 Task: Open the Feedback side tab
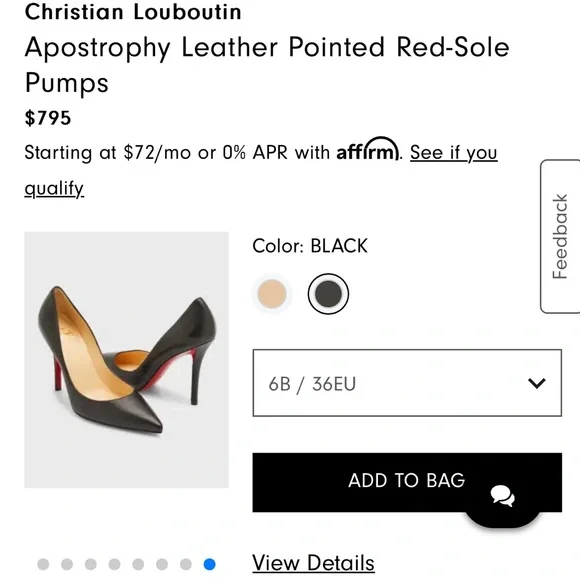tap(560, 236)
